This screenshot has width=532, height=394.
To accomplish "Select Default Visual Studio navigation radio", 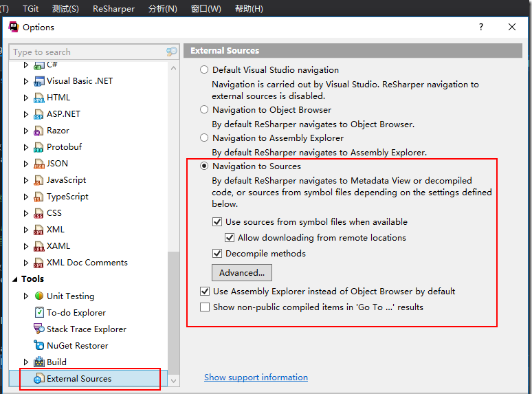I will 204,69.
